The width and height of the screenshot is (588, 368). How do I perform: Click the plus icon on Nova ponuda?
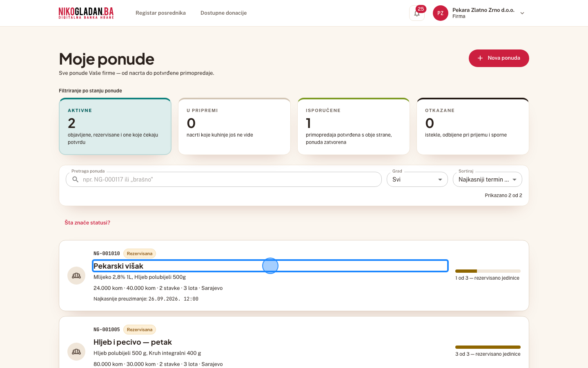click(480, 58)
